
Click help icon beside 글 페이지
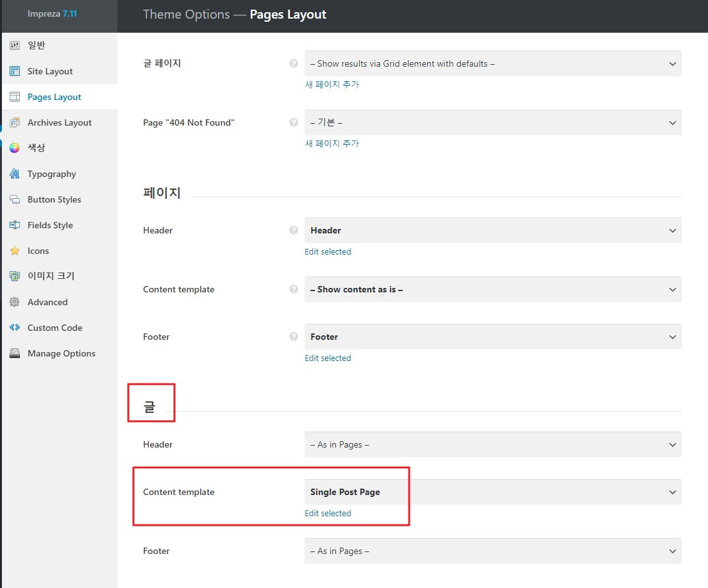click(294, 63)
